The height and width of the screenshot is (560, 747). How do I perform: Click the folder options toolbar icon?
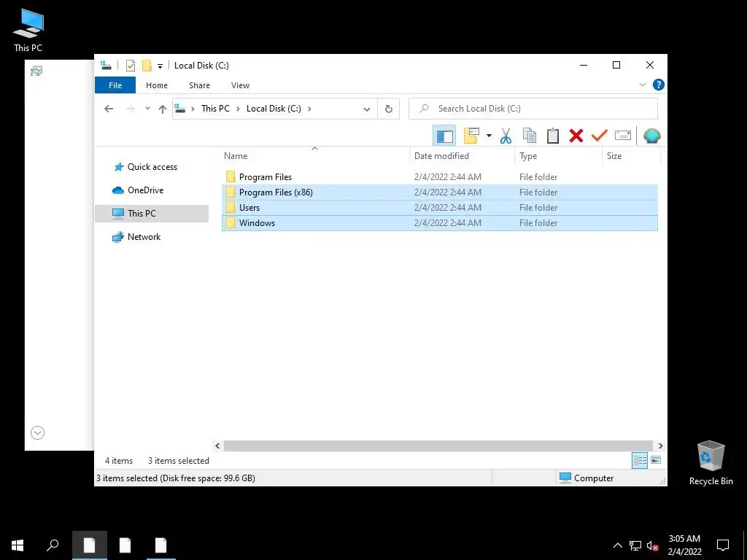(471, 136)
